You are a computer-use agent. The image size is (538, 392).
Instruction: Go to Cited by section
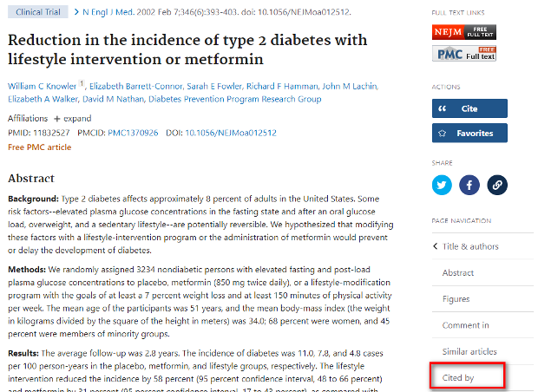point(457,377)
